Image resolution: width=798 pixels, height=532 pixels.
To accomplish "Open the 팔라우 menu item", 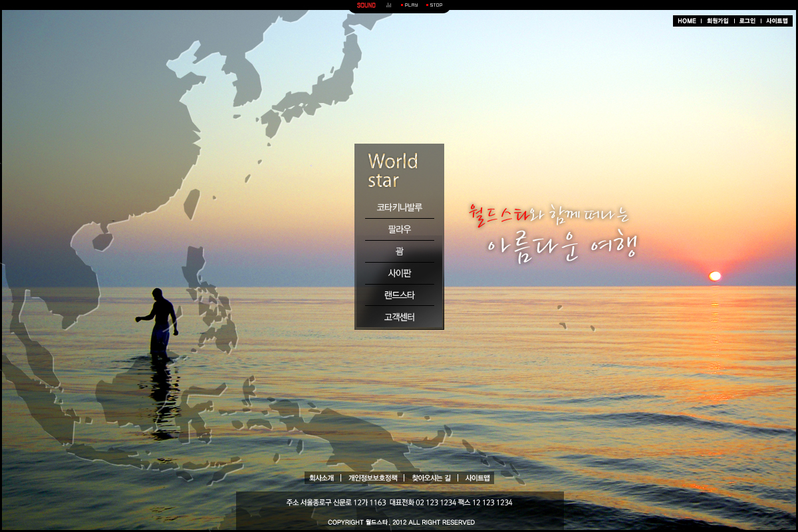I will click(x=399, y=229).
